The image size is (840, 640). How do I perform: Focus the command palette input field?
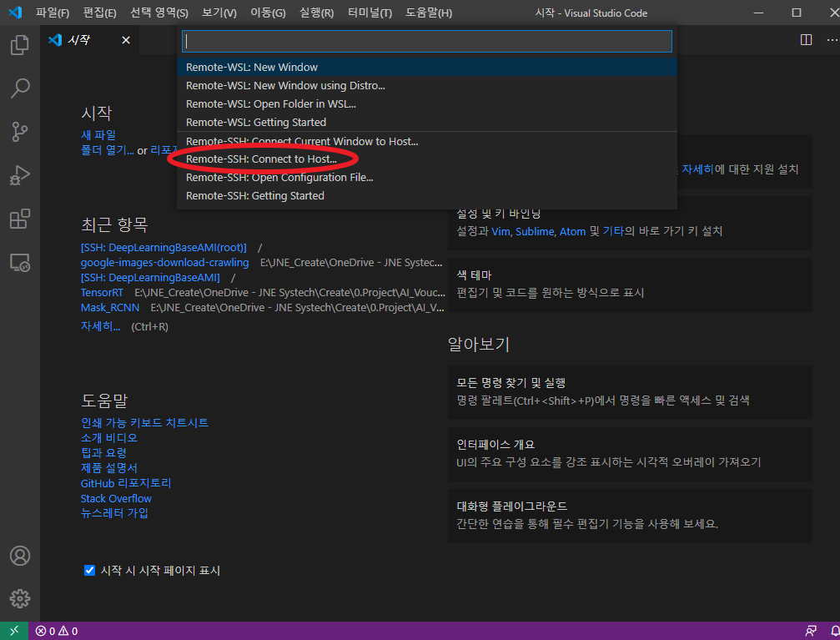427,41
